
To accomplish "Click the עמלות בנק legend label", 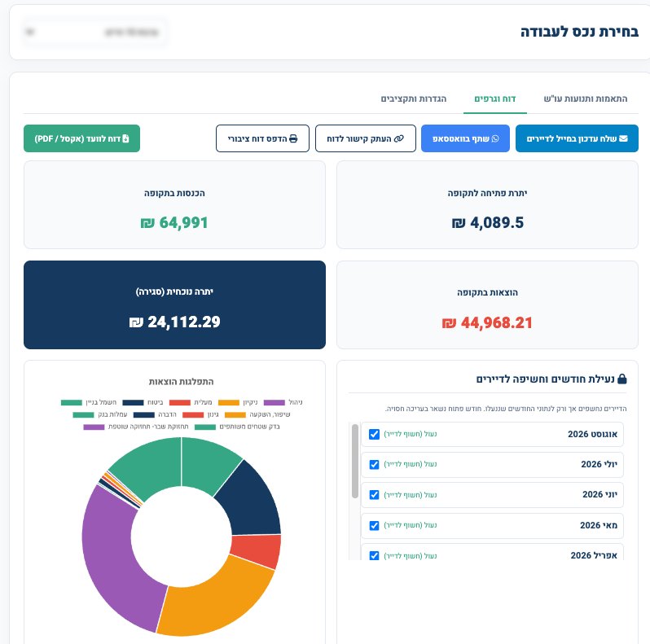I will [x=112, y=414].
